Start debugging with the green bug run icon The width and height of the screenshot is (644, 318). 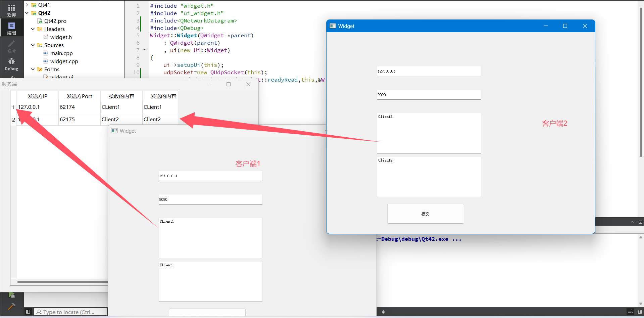(12, 296)
